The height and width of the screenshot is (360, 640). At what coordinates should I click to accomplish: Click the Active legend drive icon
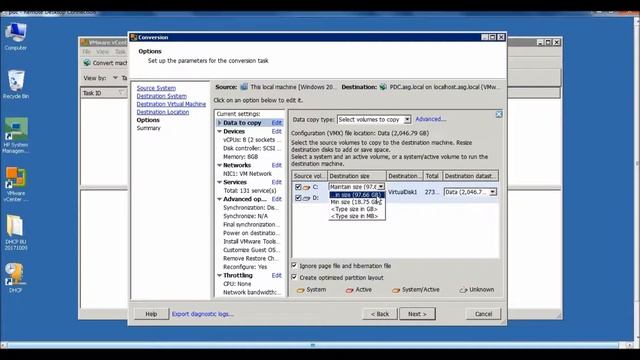coord(349,290)
